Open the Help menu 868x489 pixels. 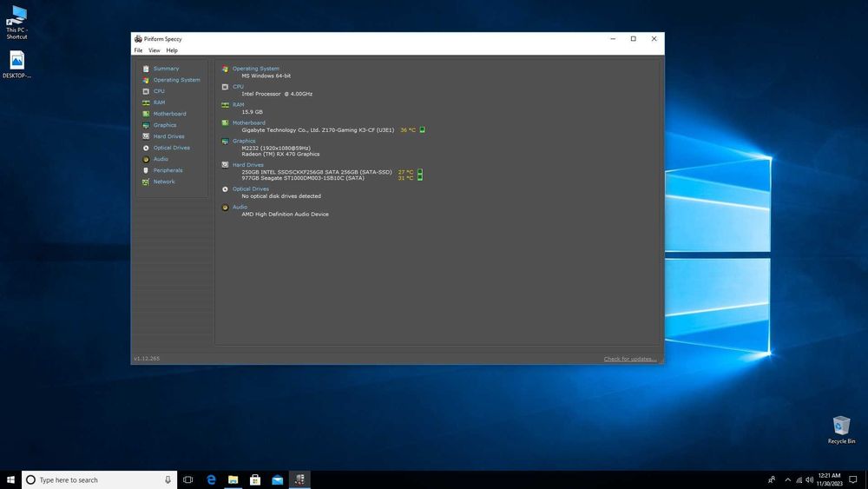(x=172, y=50)
